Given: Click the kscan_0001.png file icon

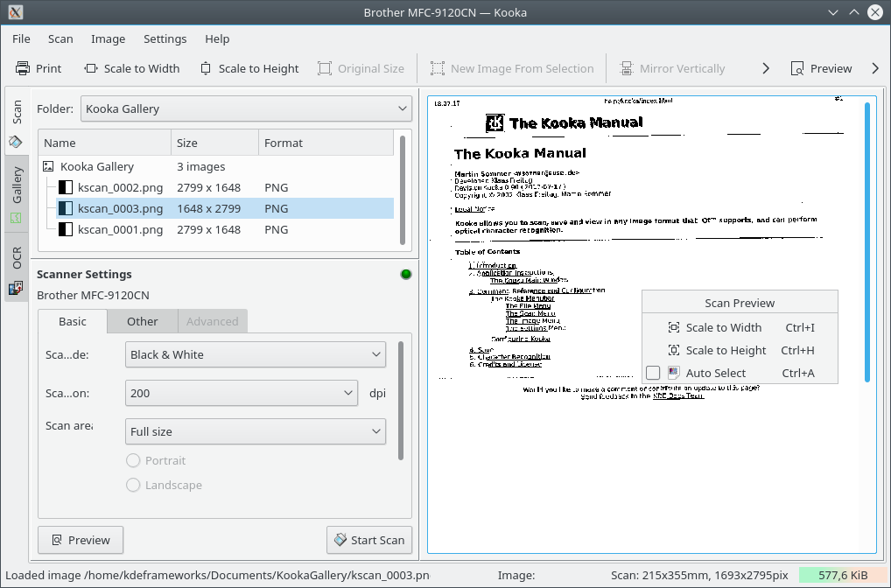Looking at the screenshot, I should click(x=66, y=229).
